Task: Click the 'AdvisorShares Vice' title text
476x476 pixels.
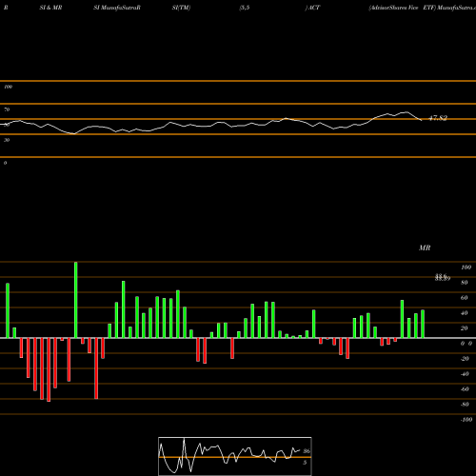Action: 393,8
